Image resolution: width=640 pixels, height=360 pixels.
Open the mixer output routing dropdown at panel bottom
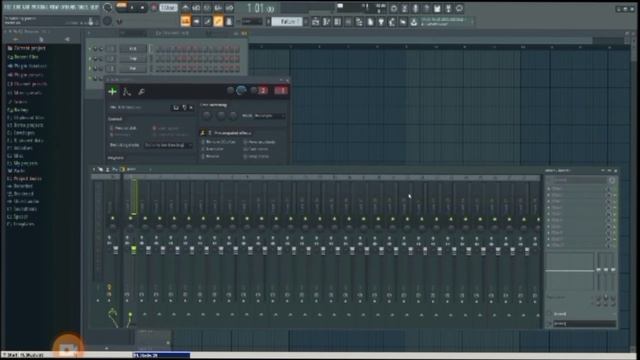click(x=584, y=323)
